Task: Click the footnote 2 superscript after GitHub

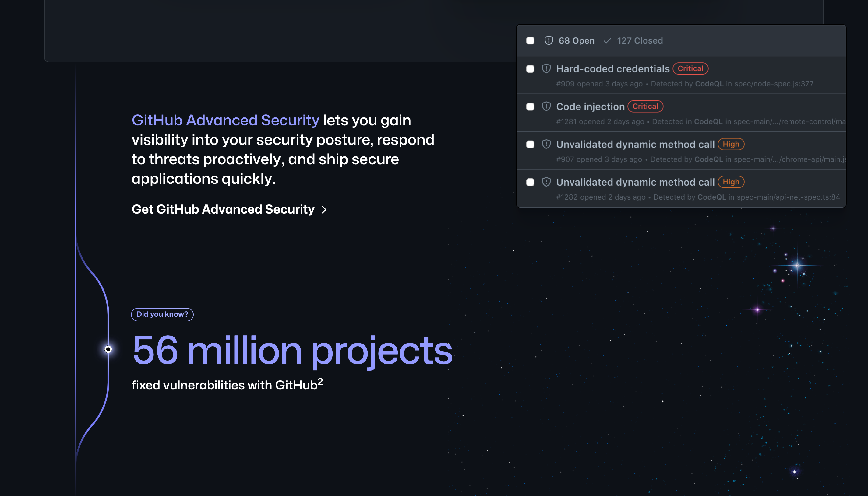Action: (x=320, y=381)
